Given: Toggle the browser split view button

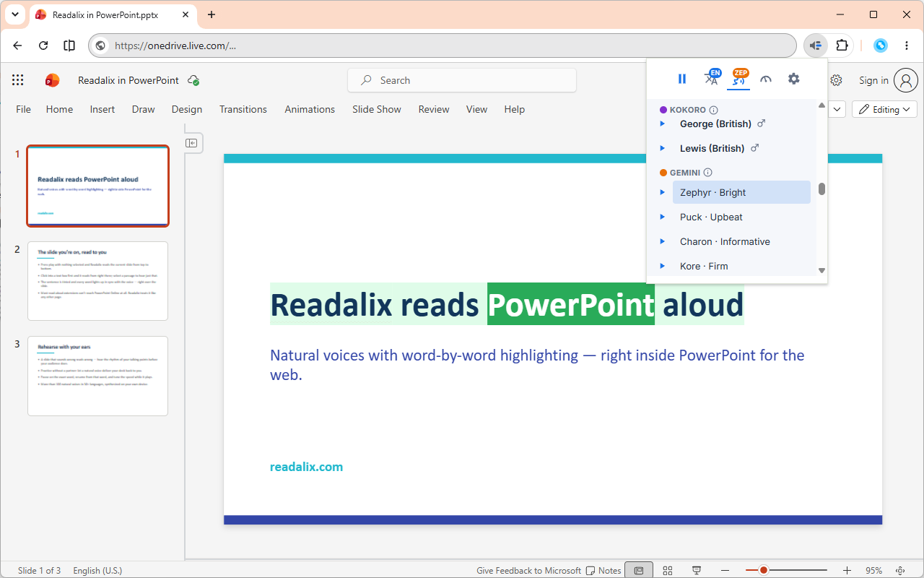Looking at the screenshot, I should click(69, 46).
